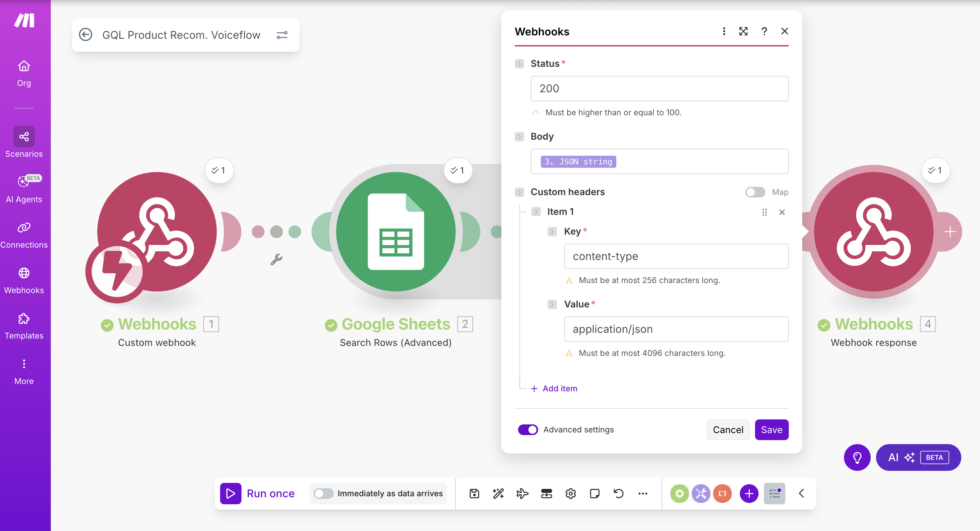Select the Webhooks Custom webhook module 1
Image resolution: width=980 pixels, height=531 pixels.
pos(157,231)
